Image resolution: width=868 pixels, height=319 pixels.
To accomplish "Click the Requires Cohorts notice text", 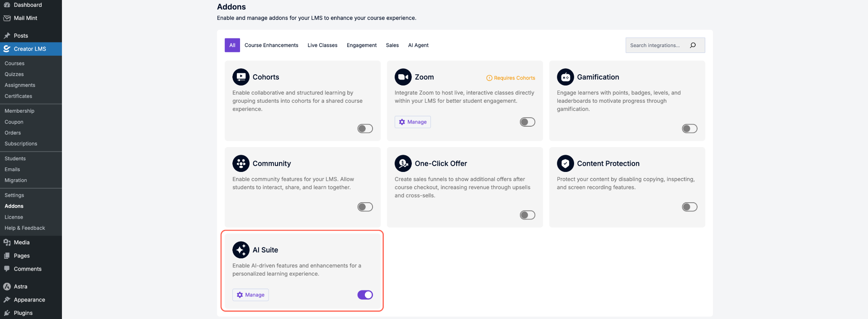I will (514, 78).
